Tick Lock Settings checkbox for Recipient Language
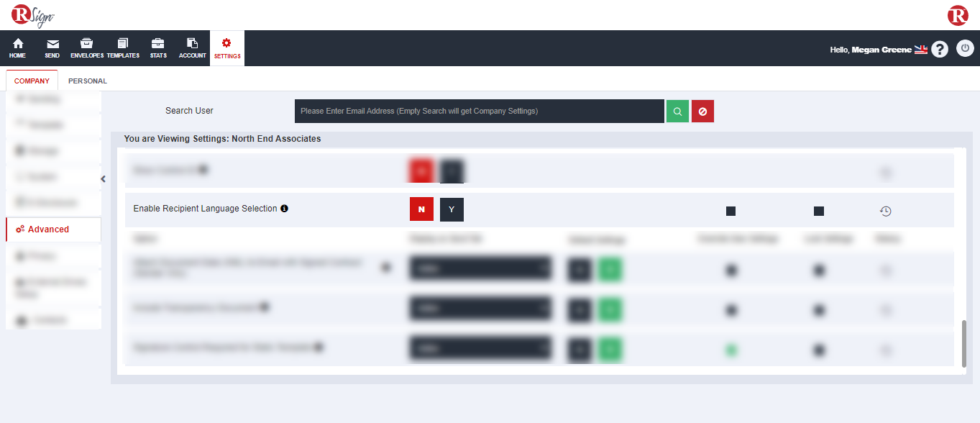This screenshot has width=980, height=423. [x=818, y=211]
